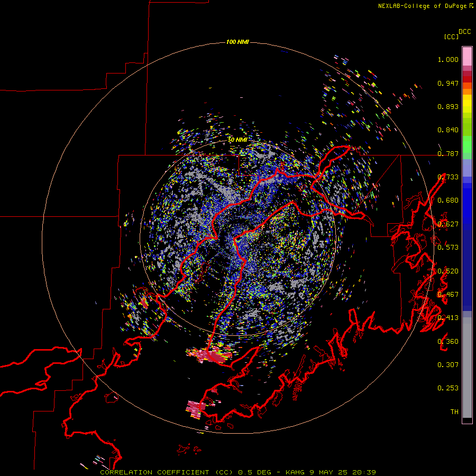The width and height of the screenshot is (476, 476).
Task: Pick the gray lower segment of the color bar
Action: point(467,368)
